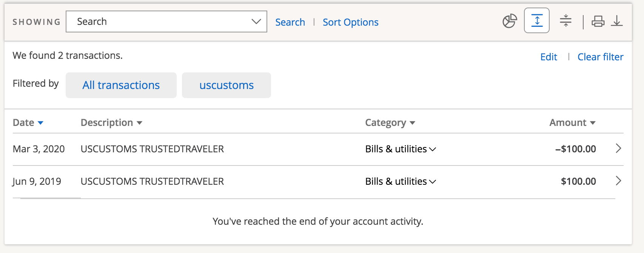The width and height of the screenshot is (644, 253).
Task: Open Sort Options
Action: tap(350, 22)
